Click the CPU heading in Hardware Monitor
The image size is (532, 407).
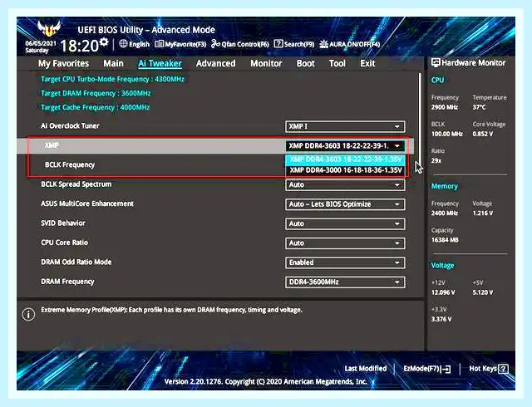click(x=437, y=80)
